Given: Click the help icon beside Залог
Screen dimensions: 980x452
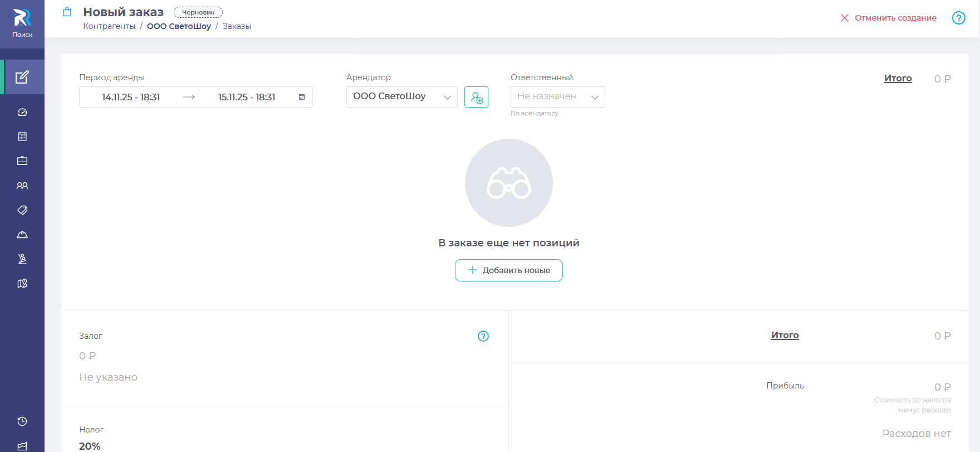Looking at the screenshot, I should (x=483, y=336).
